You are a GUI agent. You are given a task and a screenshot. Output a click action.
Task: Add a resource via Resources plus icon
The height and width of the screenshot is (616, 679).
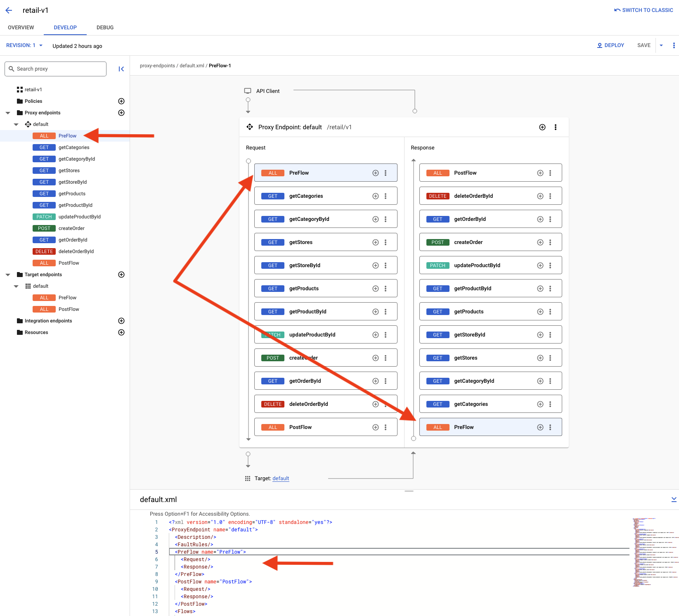click(x=121, y=332)
